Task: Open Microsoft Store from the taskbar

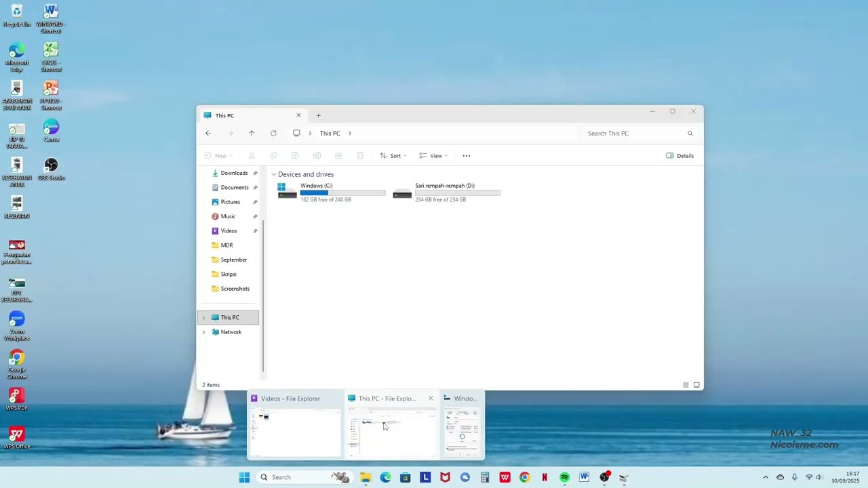Action: tap(406, 477)
